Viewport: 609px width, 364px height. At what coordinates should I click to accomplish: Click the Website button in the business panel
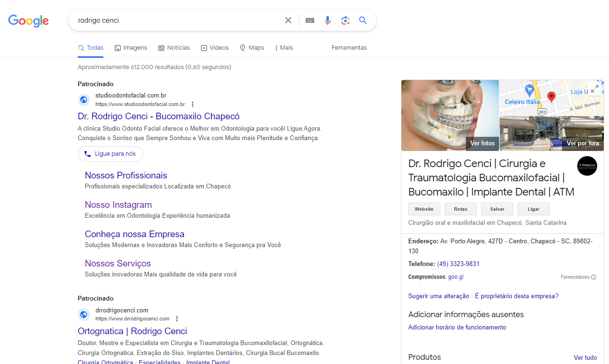coord(424,209)
